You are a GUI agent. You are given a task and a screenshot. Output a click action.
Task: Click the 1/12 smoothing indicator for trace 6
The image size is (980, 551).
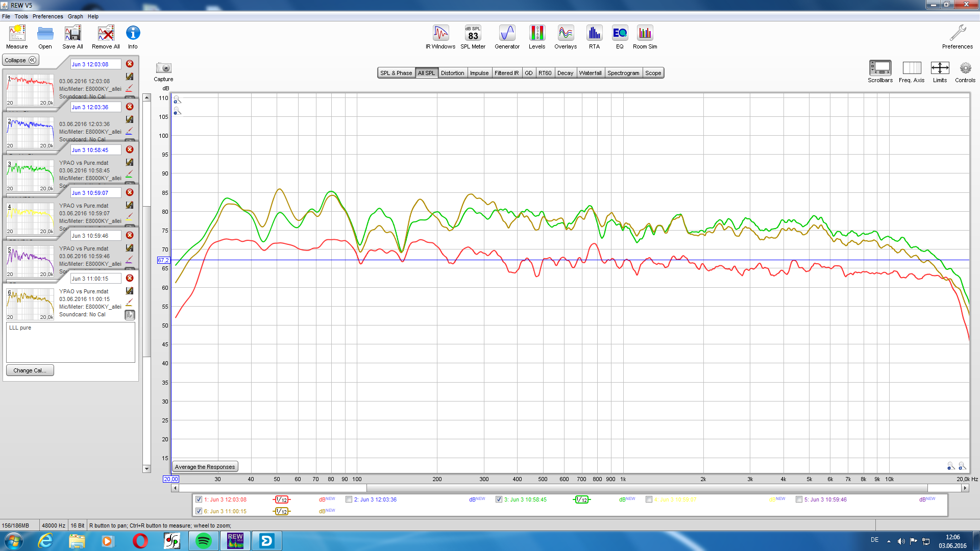(281, 511)
